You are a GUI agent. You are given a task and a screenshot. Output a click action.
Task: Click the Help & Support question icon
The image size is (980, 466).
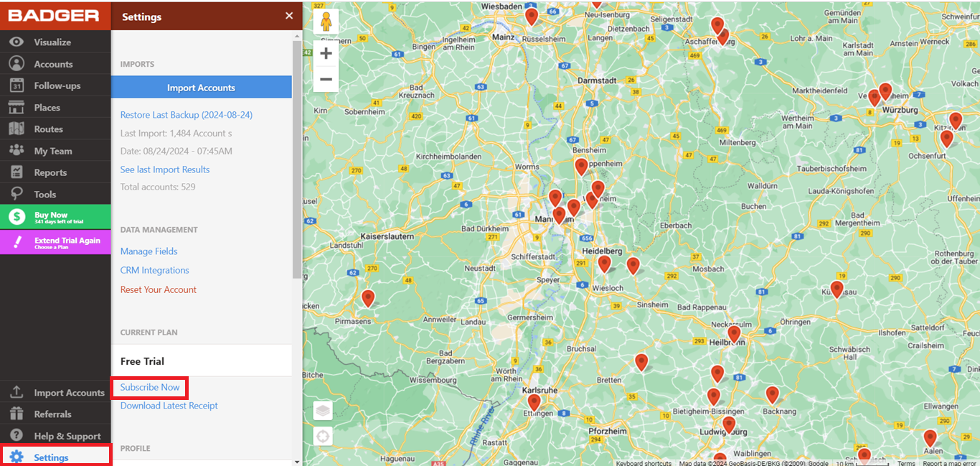click(17, 436)
